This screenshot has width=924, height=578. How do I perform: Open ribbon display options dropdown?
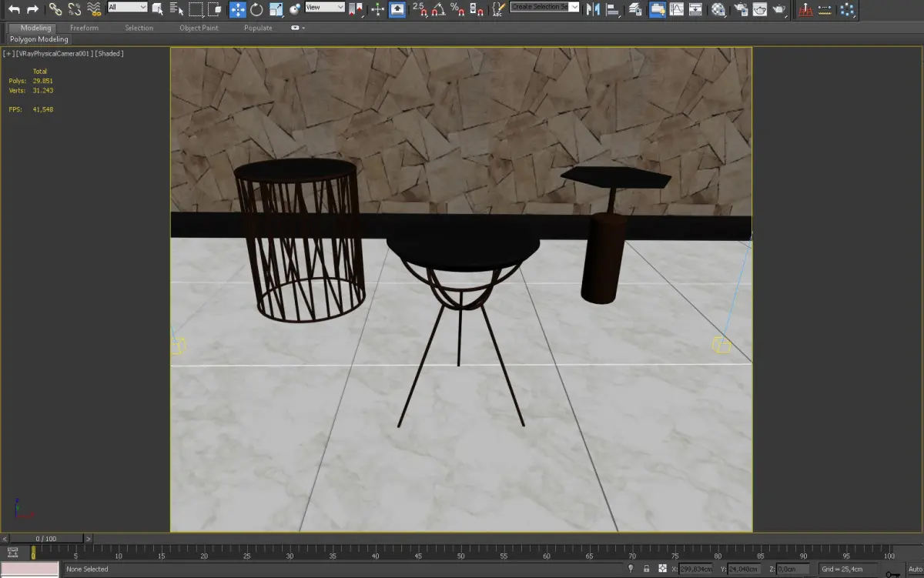(x=297, y=28)
